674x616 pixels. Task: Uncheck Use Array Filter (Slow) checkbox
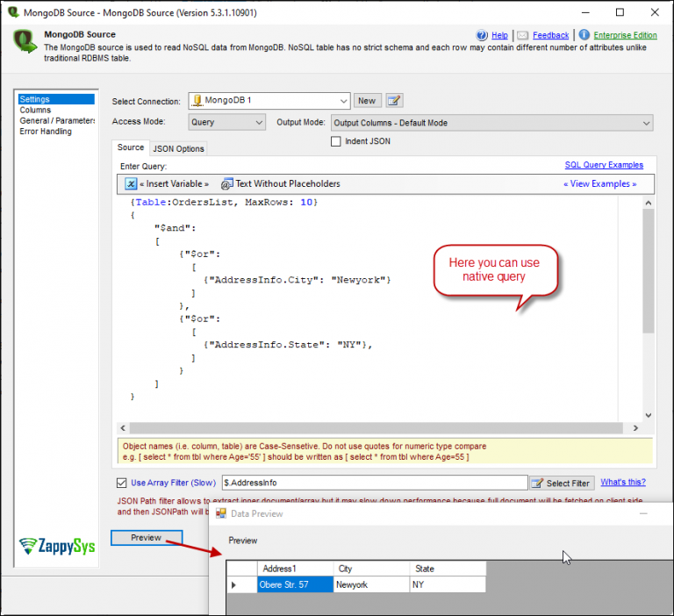(122, 483)
